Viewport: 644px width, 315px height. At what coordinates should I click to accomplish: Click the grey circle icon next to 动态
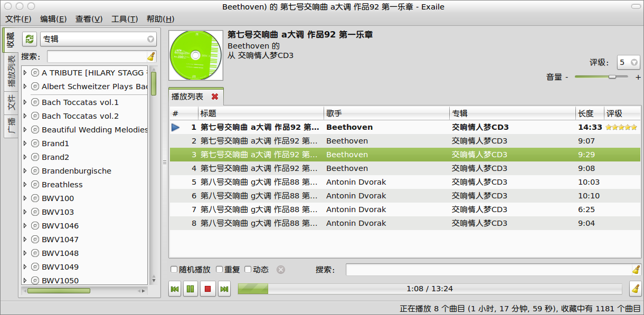coord(281,270)
